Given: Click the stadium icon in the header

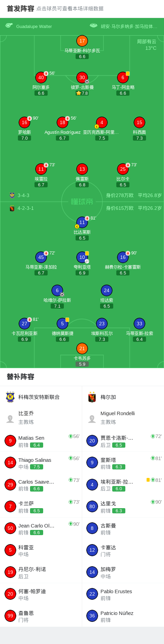Looking at the screenshot, I should pyautogui.click(x=93, y=25).
